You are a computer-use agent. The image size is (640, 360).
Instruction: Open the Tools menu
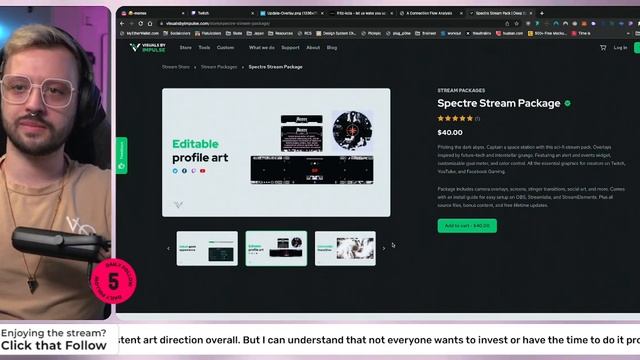[204, 48]
